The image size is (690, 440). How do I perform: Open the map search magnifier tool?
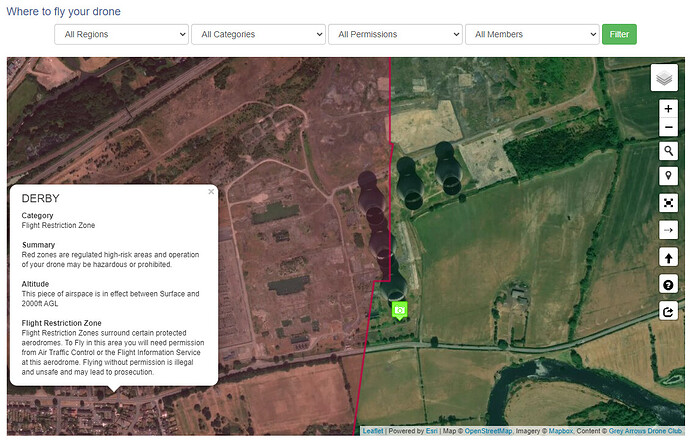click(x=668, y=151)
